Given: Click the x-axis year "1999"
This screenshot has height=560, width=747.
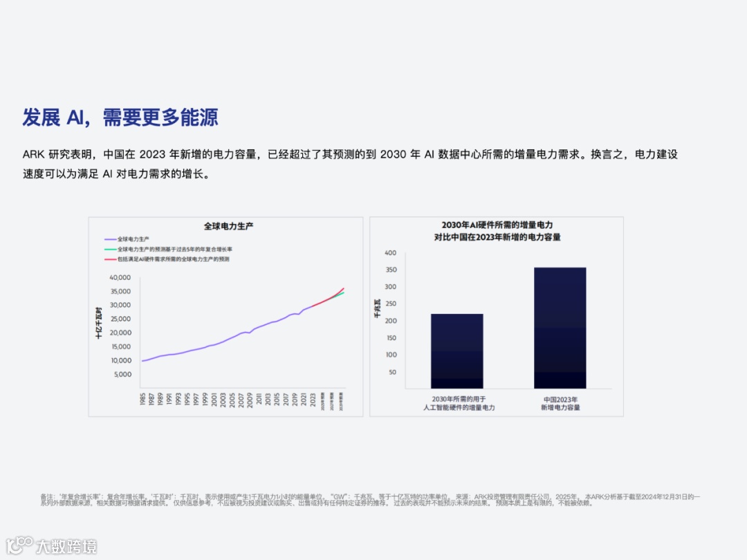Looking at the screenshot, I should pos(205,399).
